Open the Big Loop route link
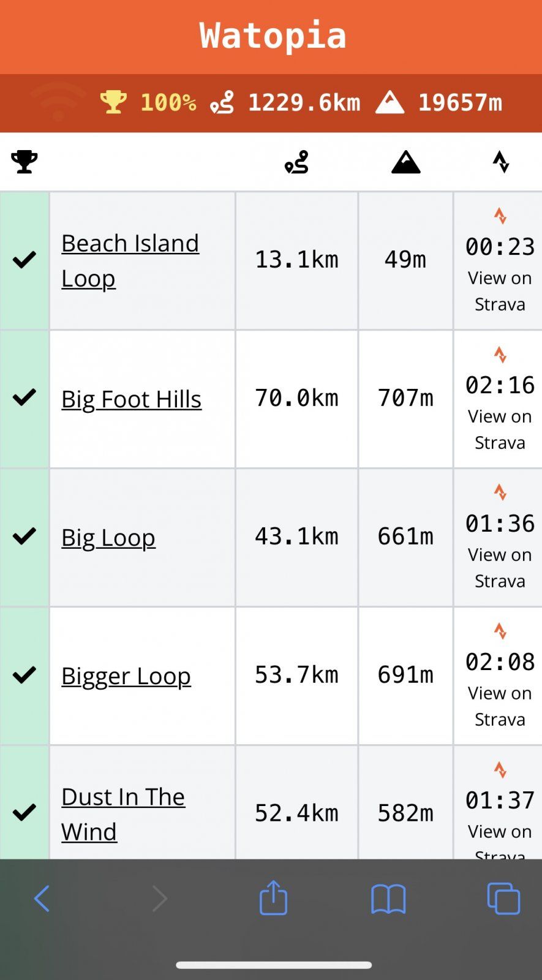The width and height of the screenshot is (542, 980). (108, 538)
